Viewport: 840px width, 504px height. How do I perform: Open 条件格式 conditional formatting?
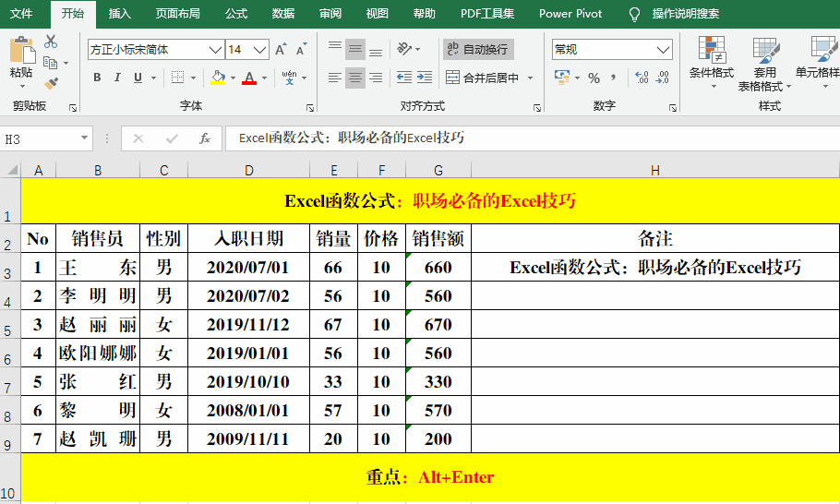point(712,63)
